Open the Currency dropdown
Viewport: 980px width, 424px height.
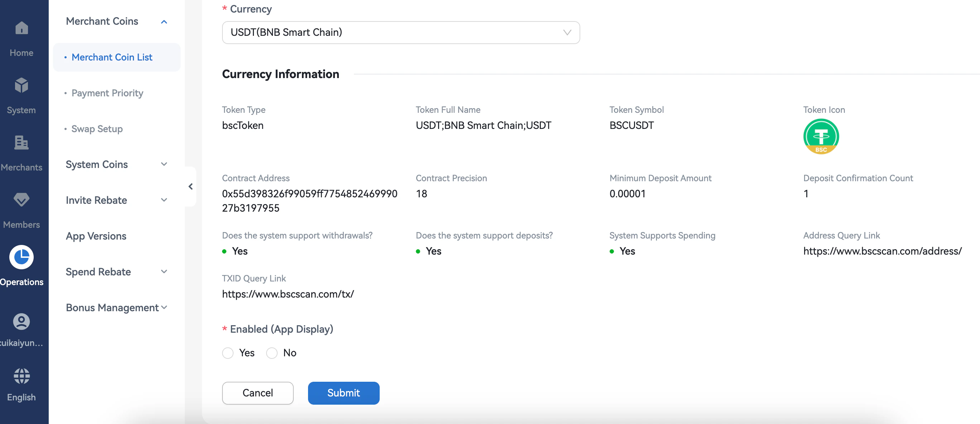pos(400,32)
